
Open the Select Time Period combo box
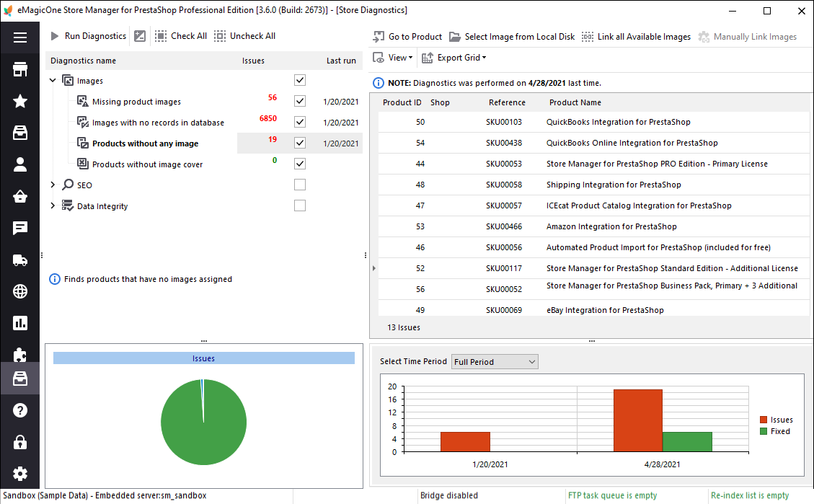(x=495, y=362)
